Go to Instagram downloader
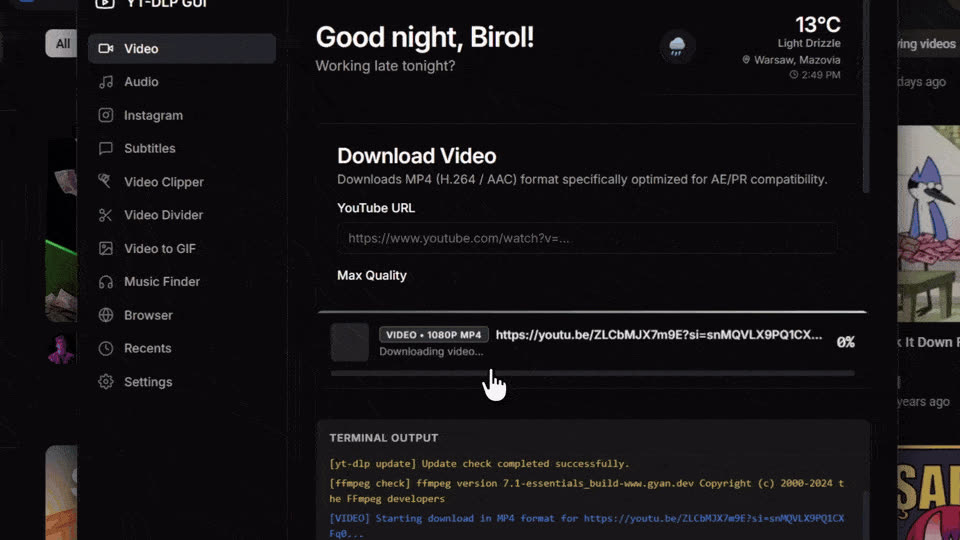Image resolution: width=960 pixels, height=540 pixels. point(182,115)
